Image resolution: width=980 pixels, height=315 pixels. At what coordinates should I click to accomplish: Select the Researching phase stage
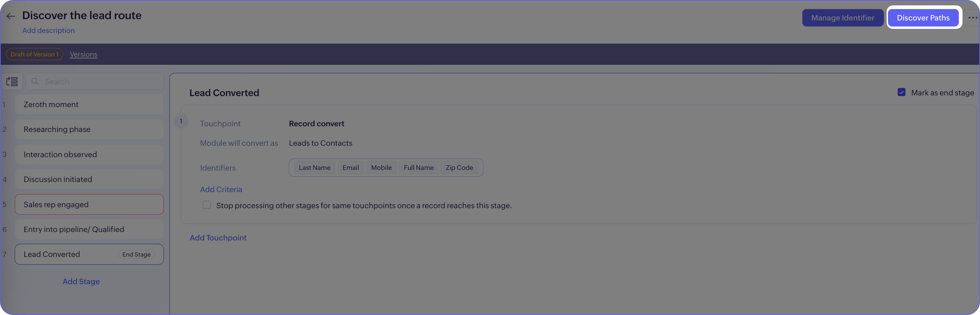89,129
